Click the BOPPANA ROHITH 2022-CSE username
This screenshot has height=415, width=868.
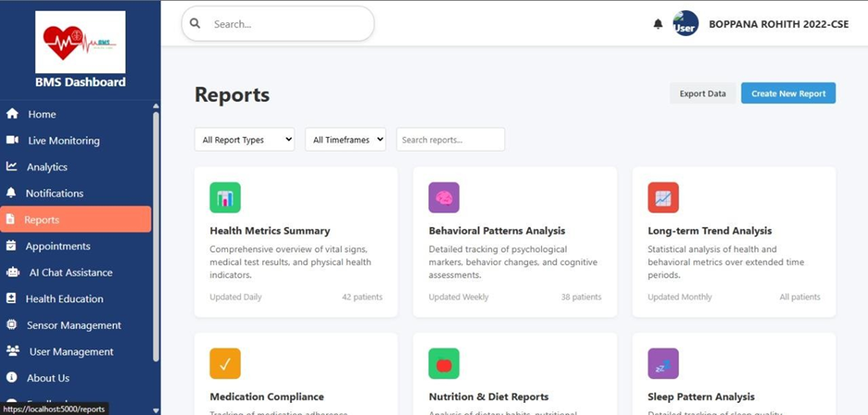point(778,24)
